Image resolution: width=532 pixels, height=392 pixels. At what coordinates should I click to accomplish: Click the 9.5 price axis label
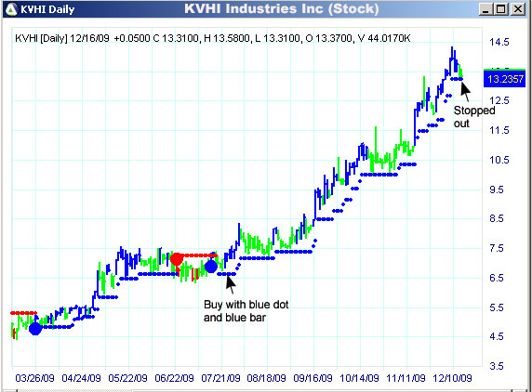497,189
